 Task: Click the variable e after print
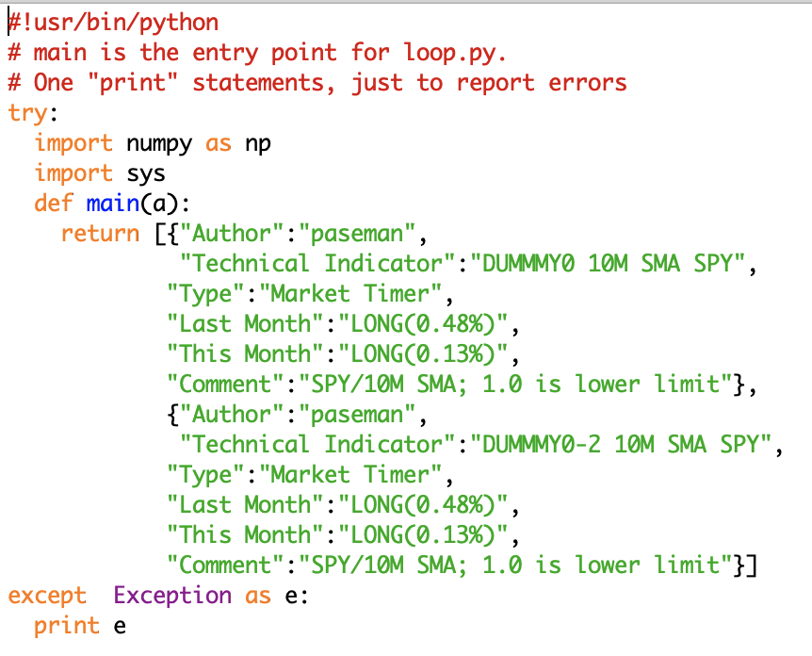119,626
